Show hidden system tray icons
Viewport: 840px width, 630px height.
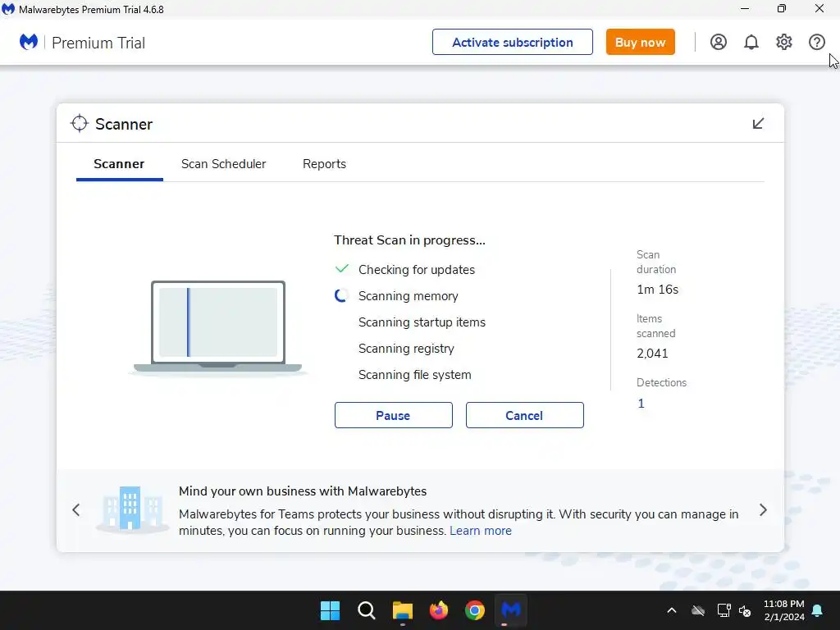[672, 610]
